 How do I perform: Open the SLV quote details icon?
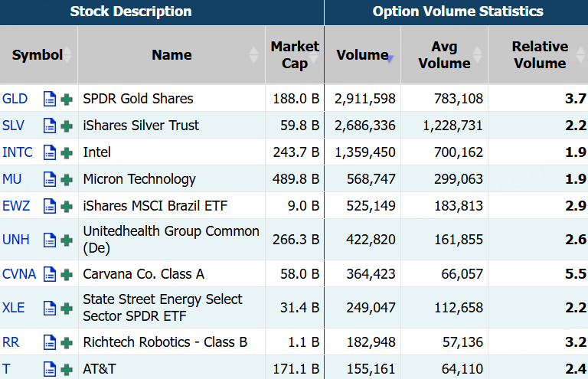[51, 126]
